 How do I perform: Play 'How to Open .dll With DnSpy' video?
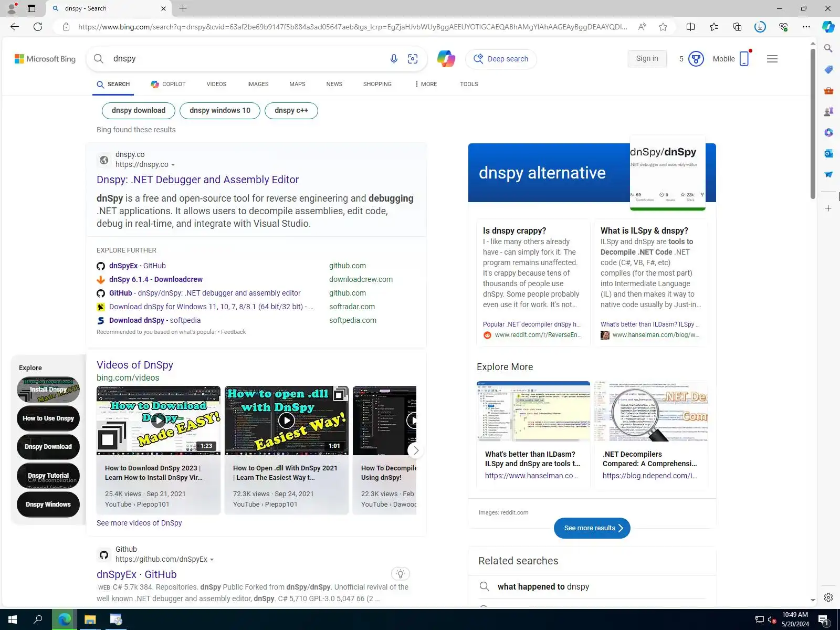coord(286,421)
